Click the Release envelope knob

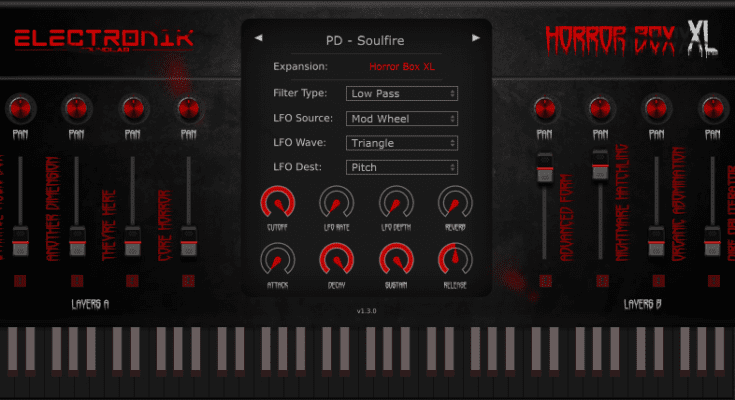454,261
